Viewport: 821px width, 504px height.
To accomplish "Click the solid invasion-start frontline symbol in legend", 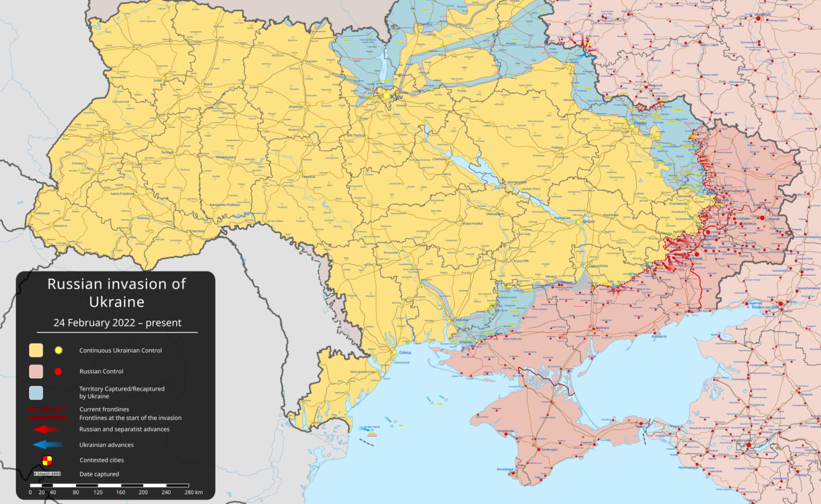I will (47, 417).
